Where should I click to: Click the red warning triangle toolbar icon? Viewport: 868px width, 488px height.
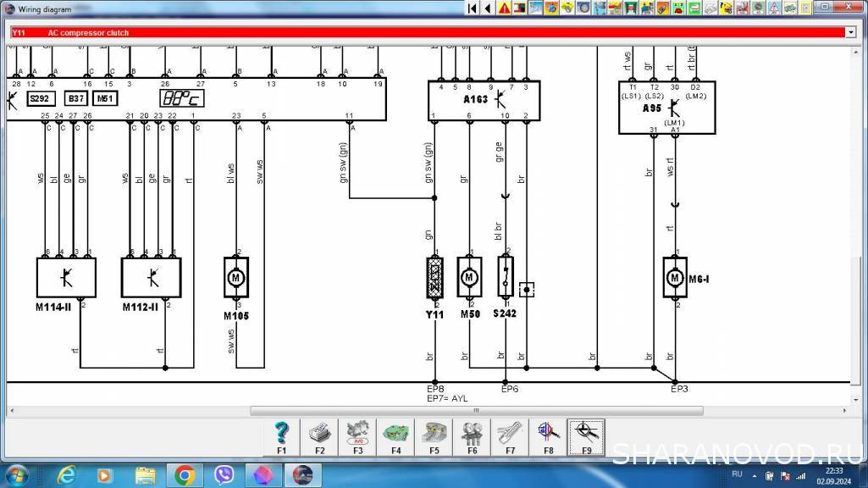504,8
